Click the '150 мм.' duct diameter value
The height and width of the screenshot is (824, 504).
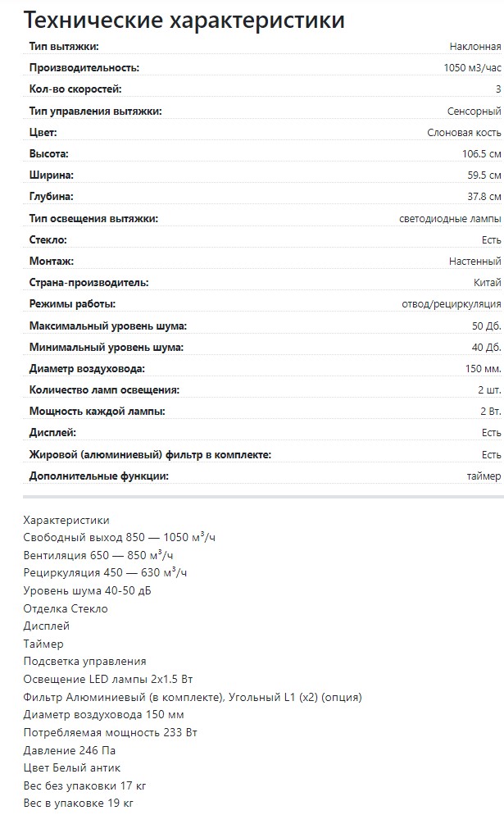click(483, 369)
